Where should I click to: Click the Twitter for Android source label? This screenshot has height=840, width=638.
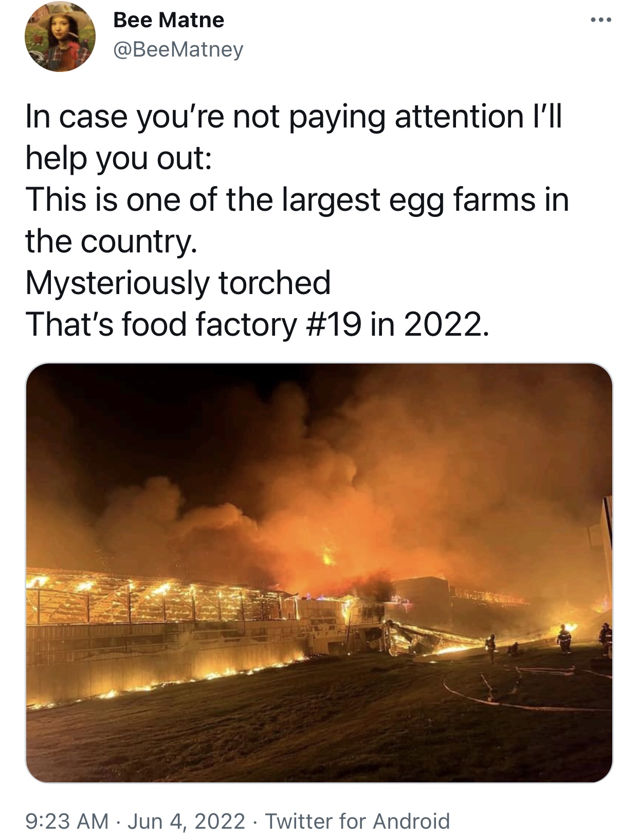(x=357, y=821)
